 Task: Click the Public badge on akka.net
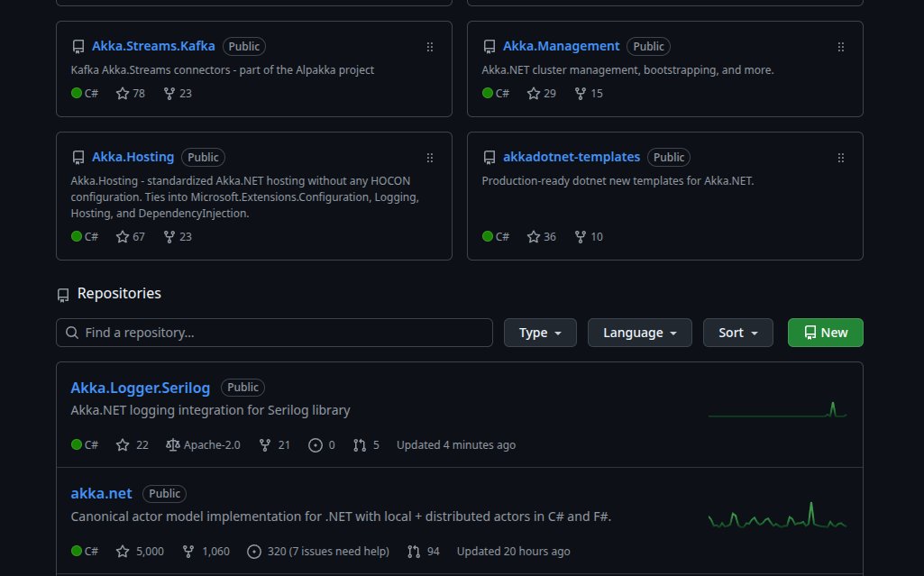(x=164, y=494)
